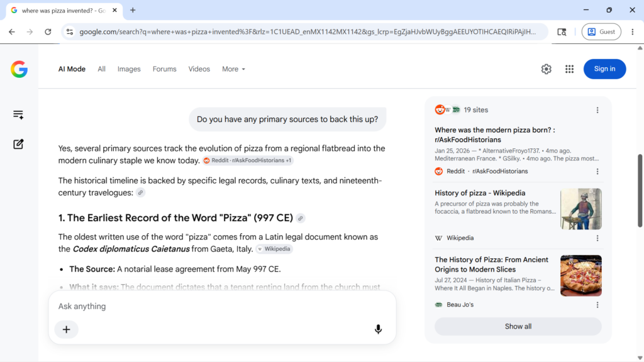Switch to the Videos tab
Viewport: 644px width, 362px height.
click(199, 69)
